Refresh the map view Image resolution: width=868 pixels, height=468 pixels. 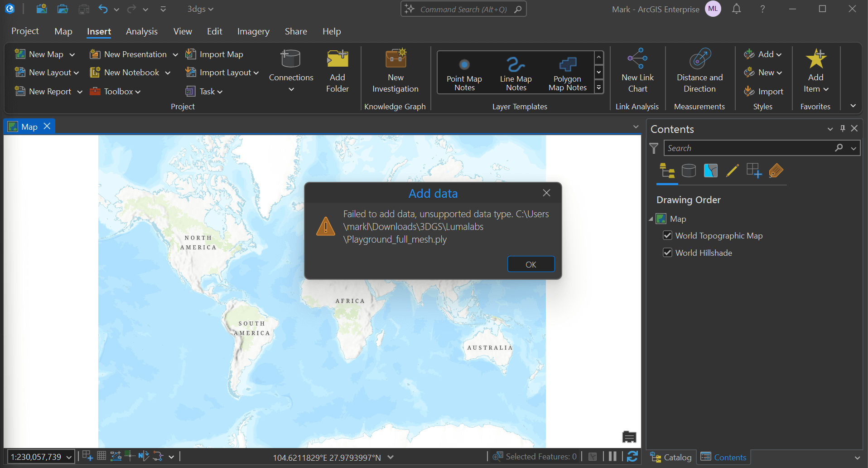(x=633, y=456)
